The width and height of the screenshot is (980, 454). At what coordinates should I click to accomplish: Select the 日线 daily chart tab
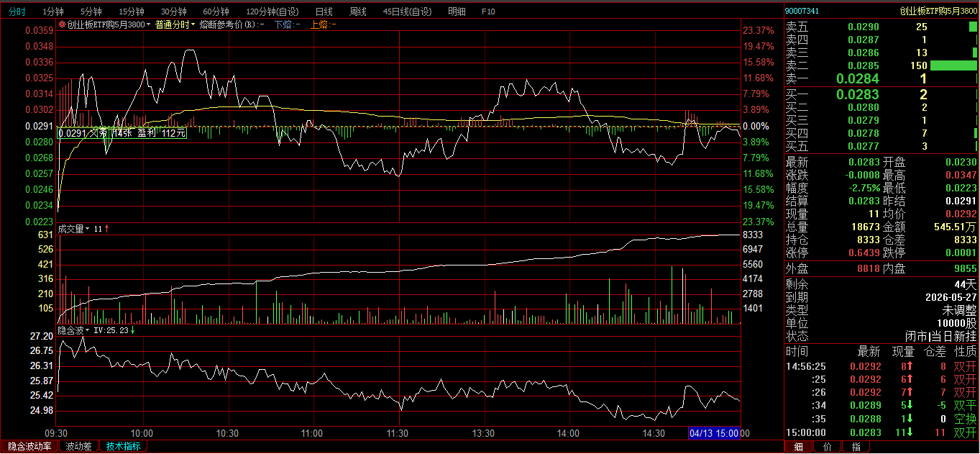click(x=324, y=12)
